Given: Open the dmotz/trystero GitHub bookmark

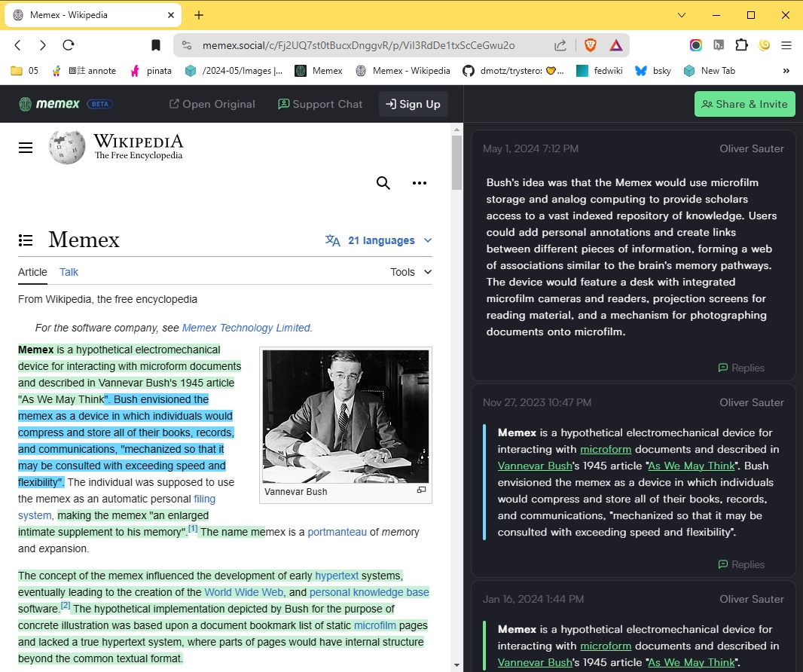Looking at the screenshot, I should pos(513,71).
